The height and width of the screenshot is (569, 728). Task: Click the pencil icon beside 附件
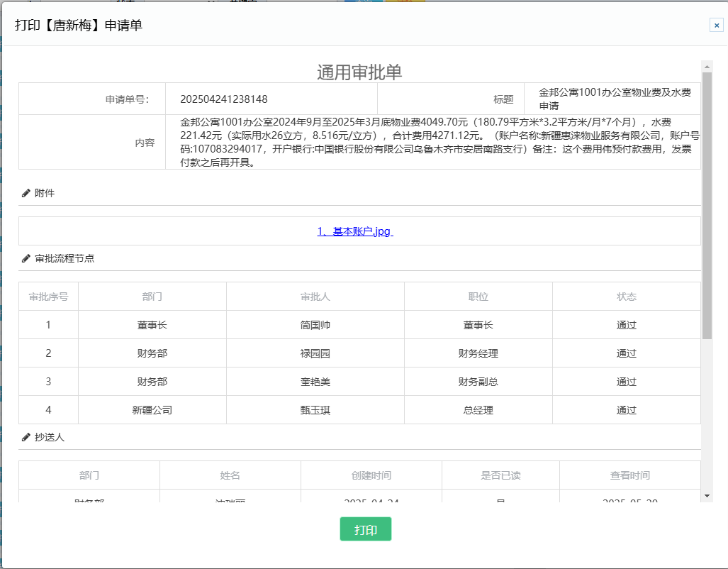click(x=26, y=193)
